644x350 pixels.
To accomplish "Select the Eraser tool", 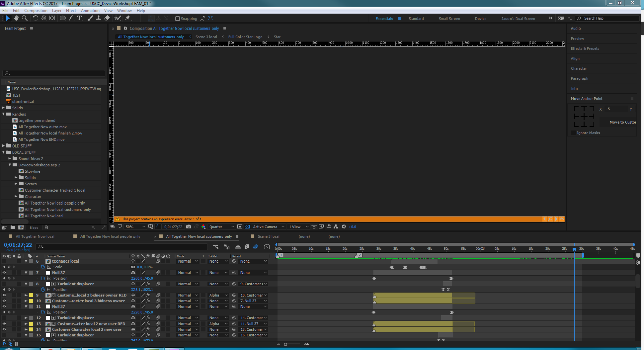I will pyautogui.click(x=107, y=18).
